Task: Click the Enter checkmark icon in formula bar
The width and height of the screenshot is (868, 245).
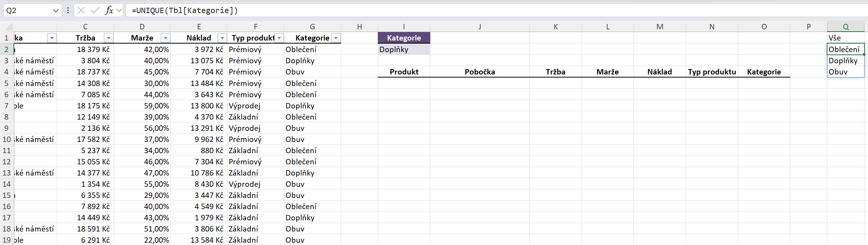Action: click(95, 10)
